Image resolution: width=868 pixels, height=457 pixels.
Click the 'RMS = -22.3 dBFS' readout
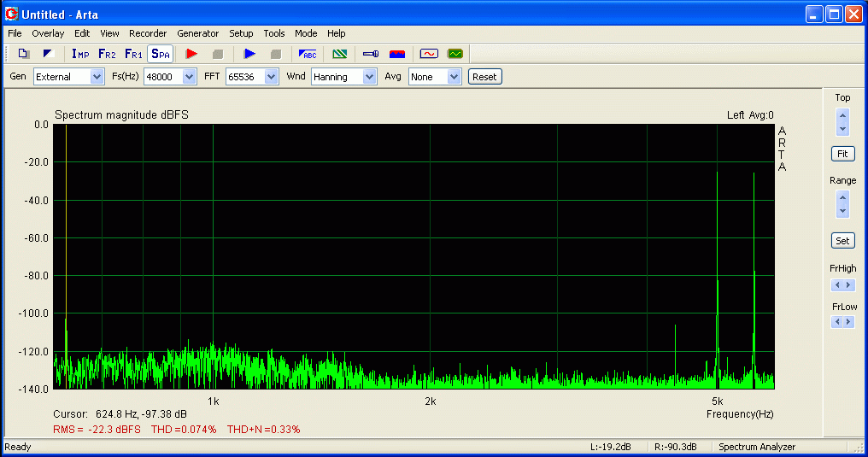(97, 430)
